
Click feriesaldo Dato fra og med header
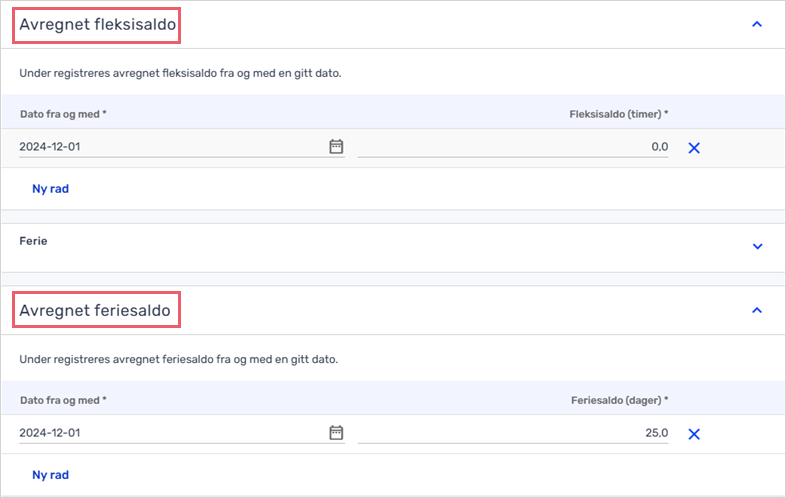[x=63, y=400]
